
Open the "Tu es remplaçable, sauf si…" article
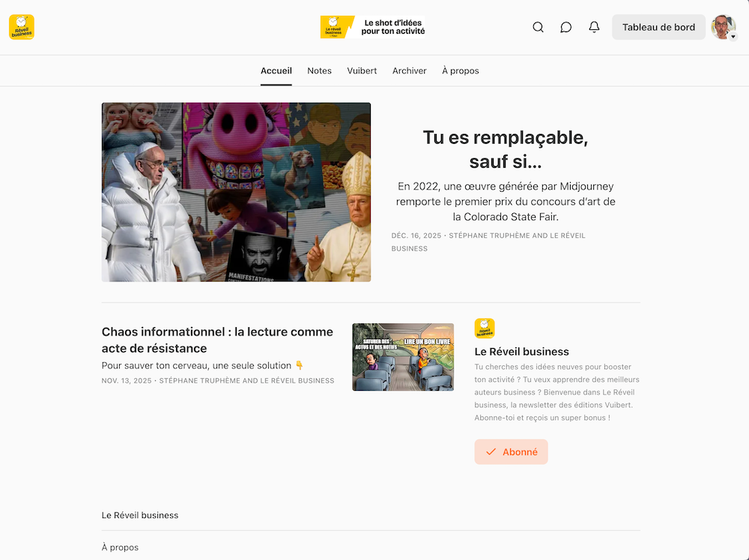505,149
